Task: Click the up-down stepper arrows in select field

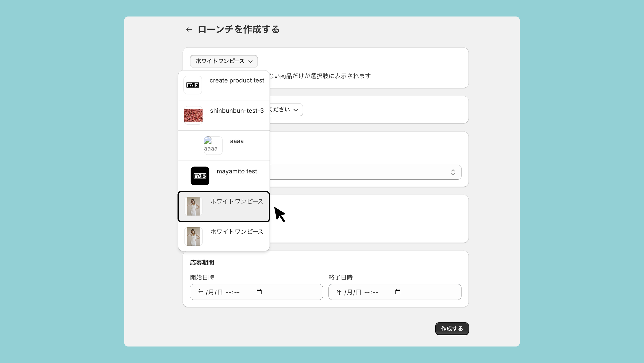Action: coord(453,172)
